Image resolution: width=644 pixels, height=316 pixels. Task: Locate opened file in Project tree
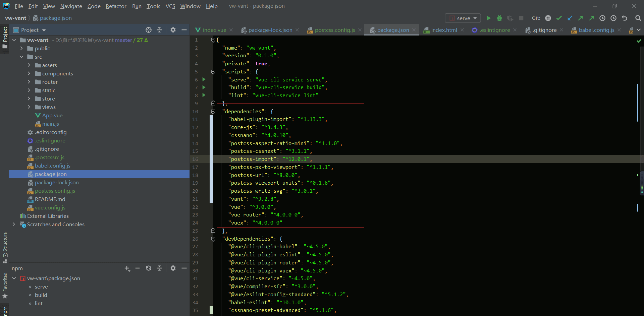point(149,30)
